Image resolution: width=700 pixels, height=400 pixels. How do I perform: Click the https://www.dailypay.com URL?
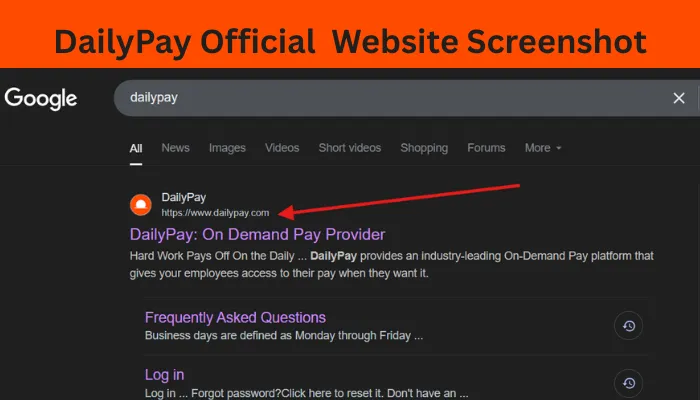click(x=215, y=213)
